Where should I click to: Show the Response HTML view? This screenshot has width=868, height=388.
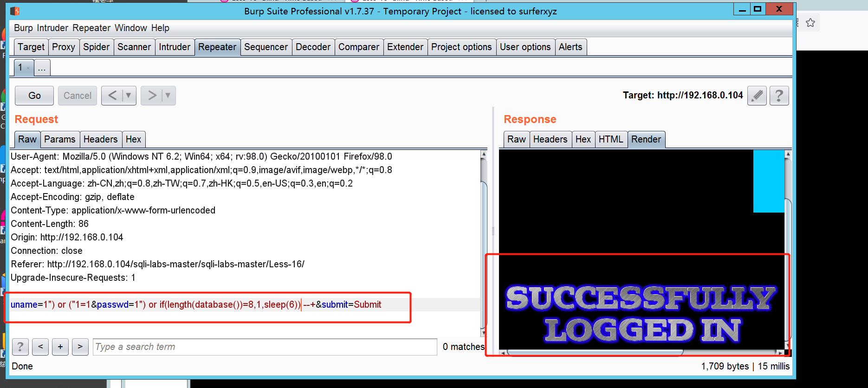point(611,139)
